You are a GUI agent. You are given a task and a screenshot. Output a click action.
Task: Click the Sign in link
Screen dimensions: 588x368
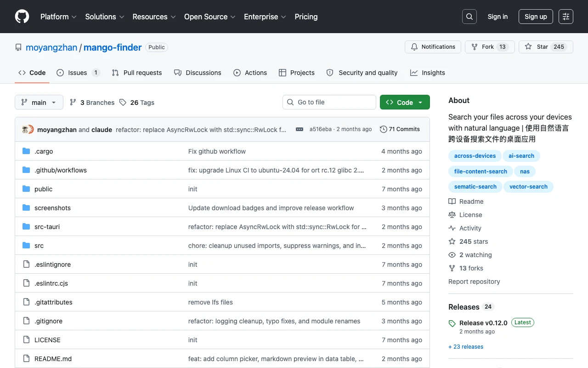[x=498, y=17]
